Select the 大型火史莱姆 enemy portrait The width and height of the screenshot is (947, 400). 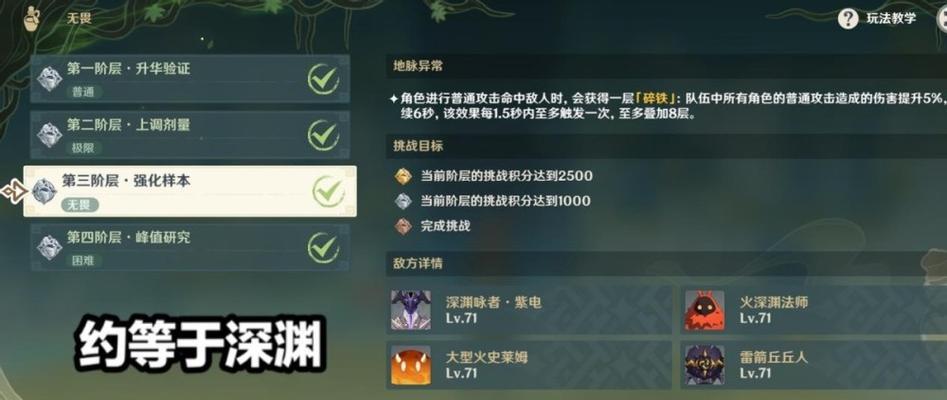[411, 365]
